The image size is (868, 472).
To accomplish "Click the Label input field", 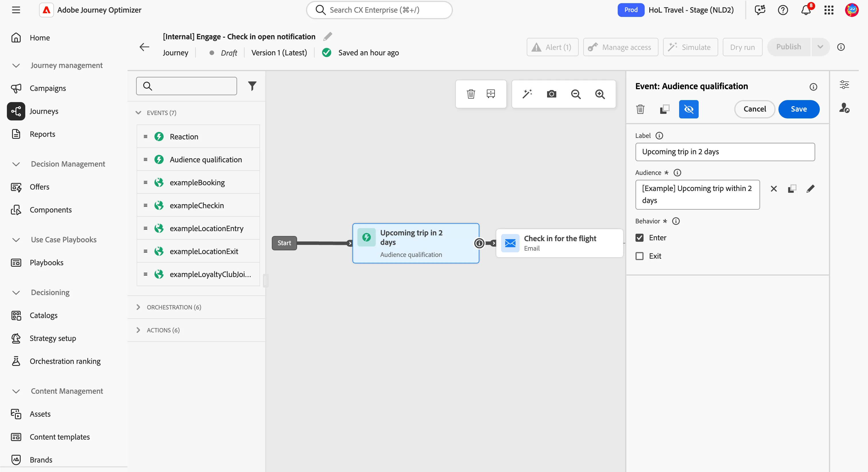I will [x=725, y=152].
